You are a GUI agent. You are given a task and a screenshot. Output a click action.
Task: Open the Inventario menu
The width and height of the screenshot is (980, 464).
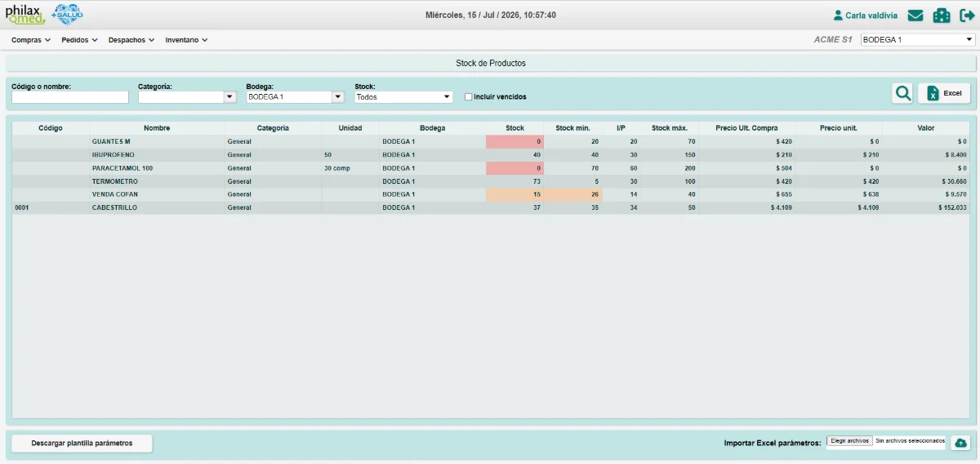point(186,39)
